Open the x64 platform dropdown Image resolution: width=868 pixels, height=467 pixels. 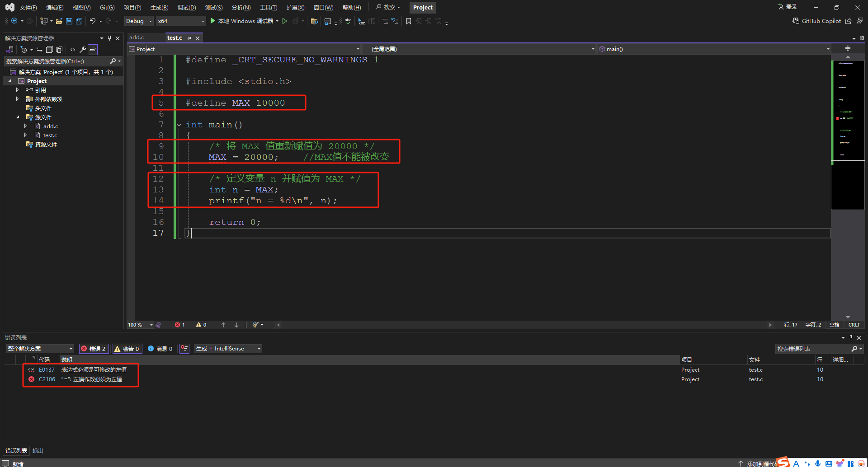181,21
